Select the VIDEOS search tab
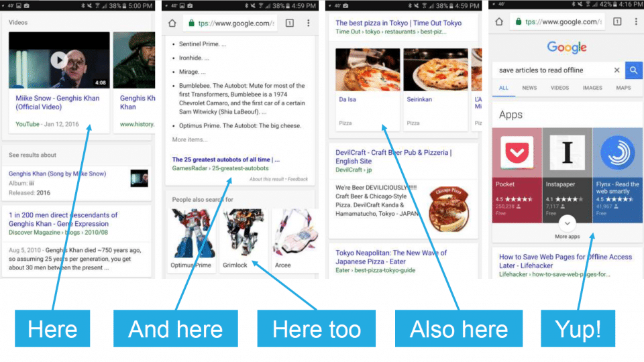644x362 pixels. pyautogui.click(x=559, y=88)
